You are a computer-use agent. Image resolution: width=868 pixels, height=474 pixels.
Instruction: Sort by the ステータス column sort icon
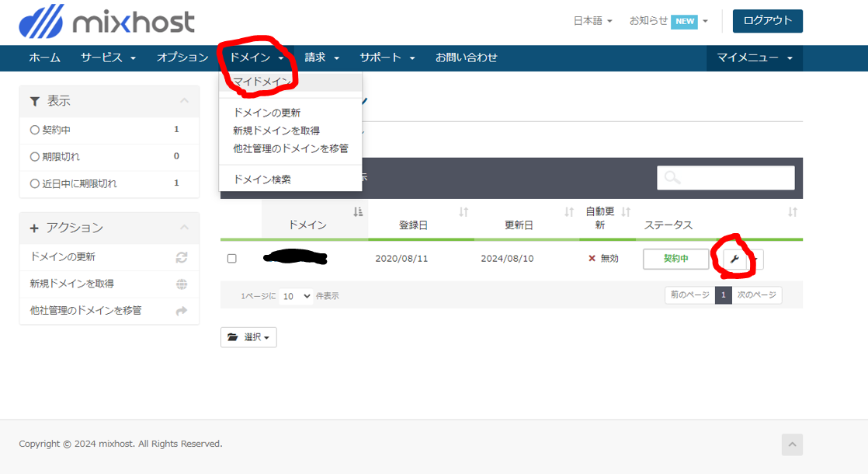click(793, 212)
